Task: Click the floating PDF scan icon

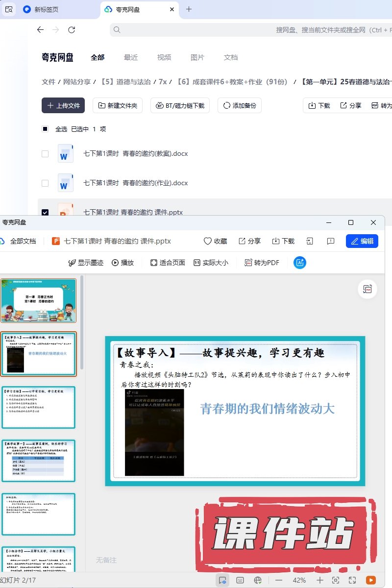Action: coord(367,290)
